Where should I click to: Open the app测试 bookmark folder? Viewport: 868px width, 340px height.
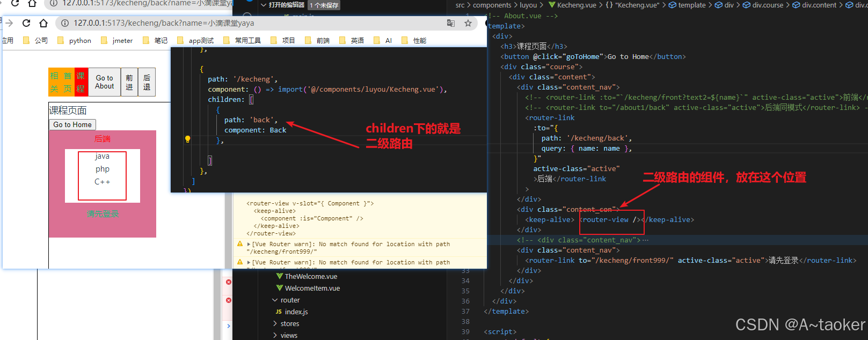195,40
